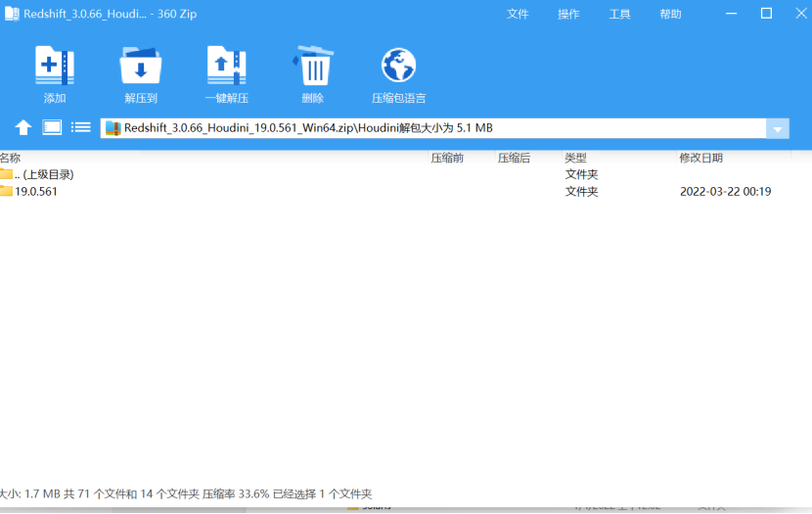Switch to the list view icon
The width and height of the screenshot is (812, 514).
tap(81, 127)
